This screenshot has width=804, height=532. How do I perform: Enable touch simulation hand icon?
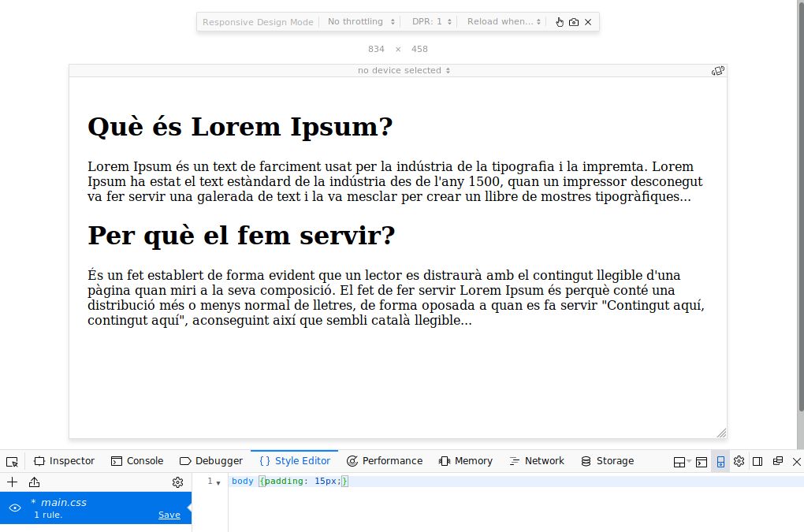point(560,22)
